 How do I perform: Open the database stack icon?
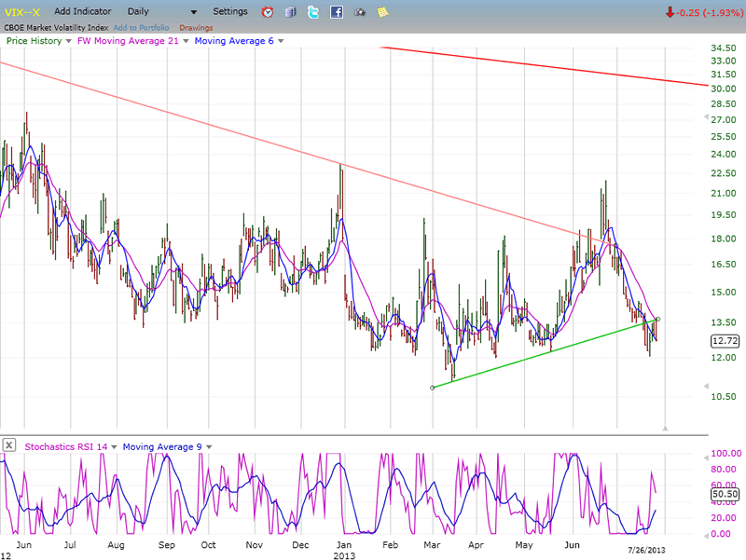click(290, 12)
